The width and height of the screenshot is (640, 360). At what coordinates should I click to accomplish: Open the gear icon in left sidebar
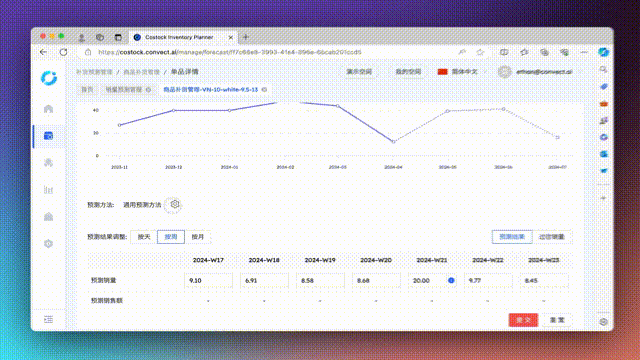[49, 244]
